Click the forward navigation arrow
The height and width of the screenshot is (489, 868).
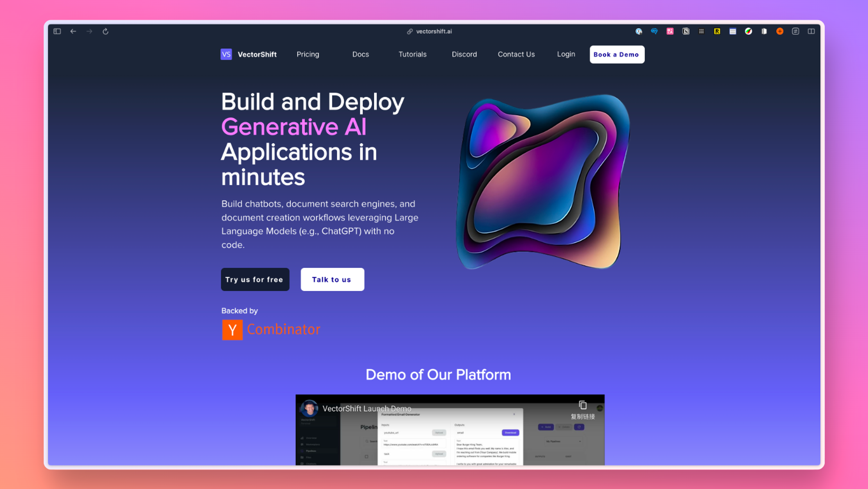89,31
